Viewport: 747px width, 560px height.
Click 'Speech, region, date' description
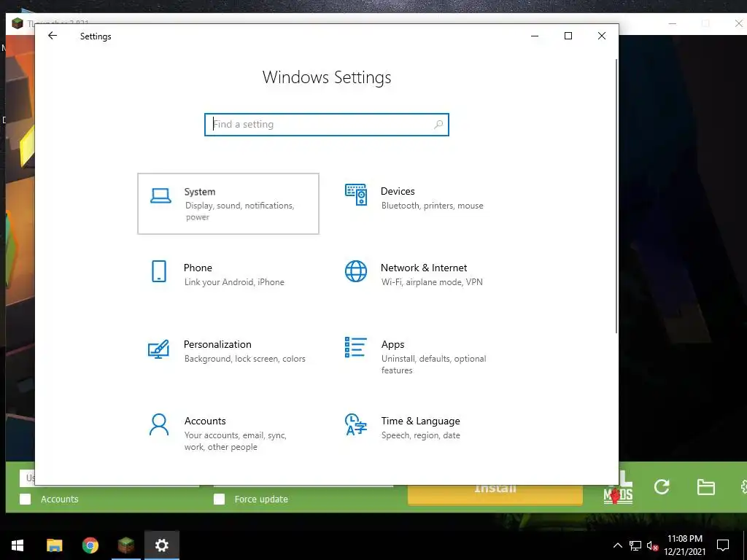click(x=421, y=435)
